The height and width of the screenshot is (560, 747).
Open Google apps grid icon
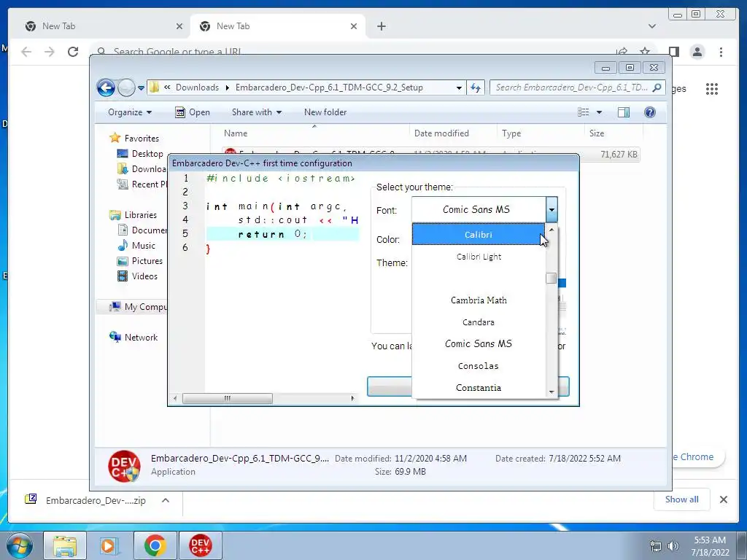coord(712,88)
